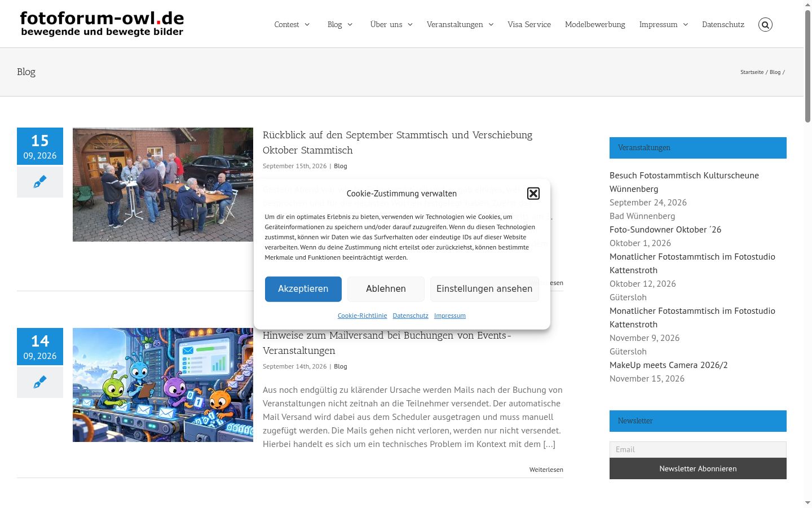Open the Hinweise zum Mailversand article title
Image resolution: width=812 pixels, height=508 pixels.
pyautogui.click(x=387, y=343)
